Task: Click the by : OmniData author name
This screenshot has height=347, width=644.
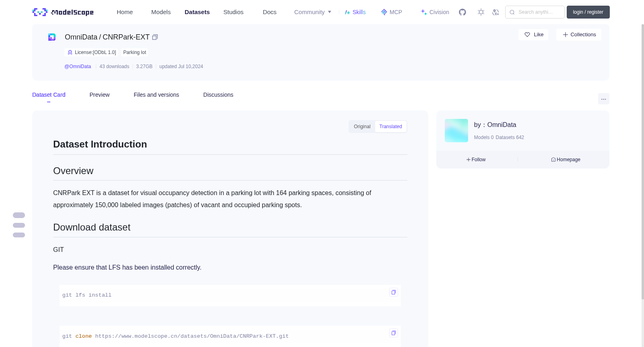Action: pos(495,125)
